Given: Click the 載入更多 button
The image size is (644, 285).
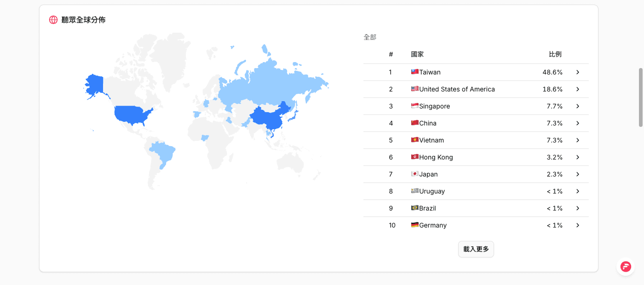Looking at the screenshot, I should point(476,249).
